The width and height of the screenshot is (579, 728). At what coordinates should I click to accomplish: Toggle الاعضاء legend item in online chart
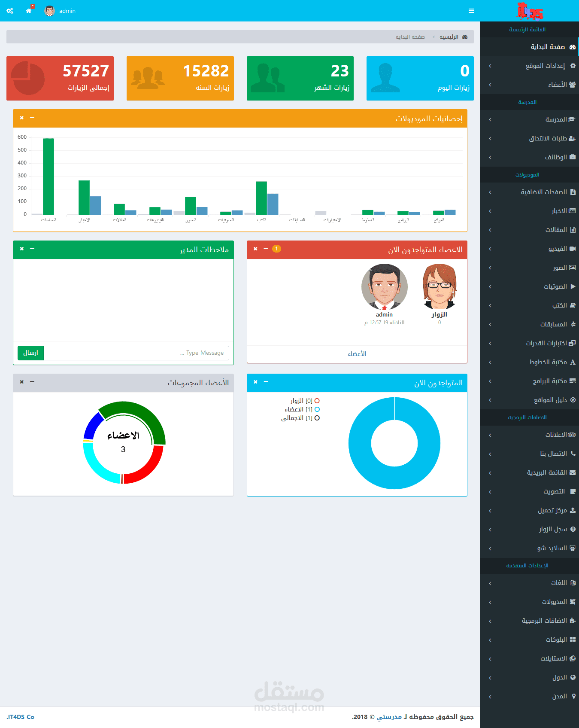pos(302,409)
